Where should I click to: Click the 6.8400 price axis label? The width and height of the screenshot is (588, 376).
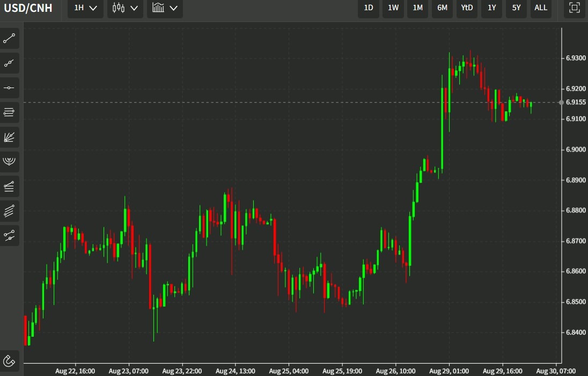(x=576, y=332)
